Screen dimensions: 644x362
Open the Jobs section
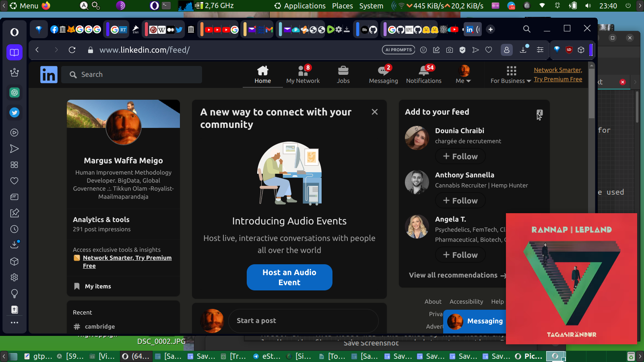(343, 74)
